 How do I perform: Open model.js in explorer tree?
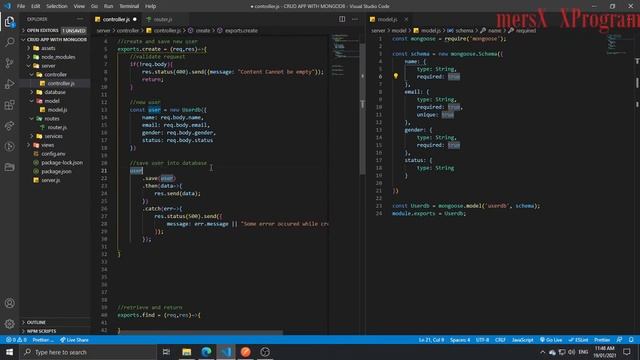(x=57, y=110)
